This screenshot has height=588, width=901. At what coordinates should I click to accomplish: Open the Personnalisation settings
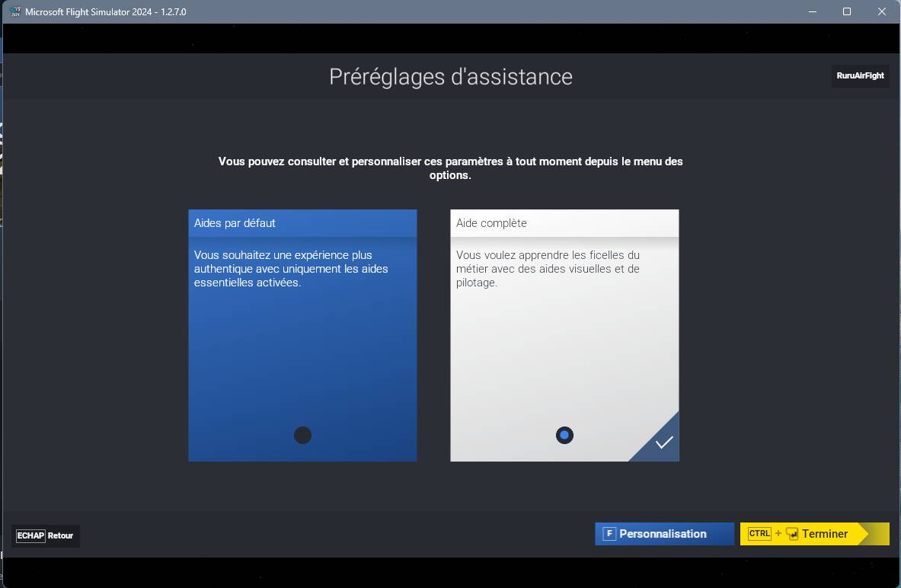[663, 534]
